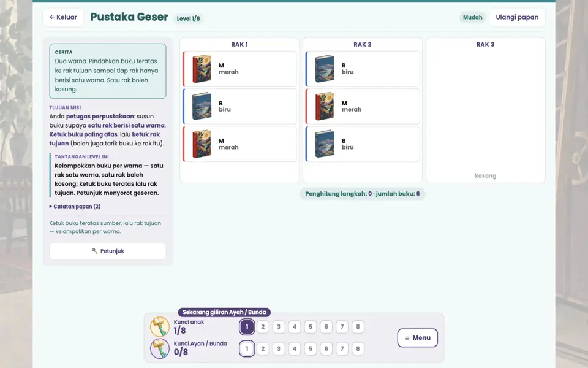Viewport: 588px width, 368px height.
Task: Open the Menu button
Action: 417,337
